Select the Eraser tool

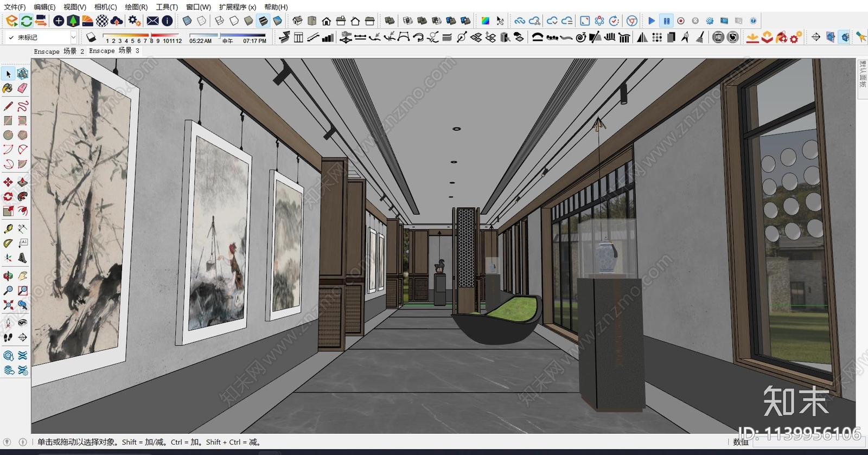coord(22,88)
